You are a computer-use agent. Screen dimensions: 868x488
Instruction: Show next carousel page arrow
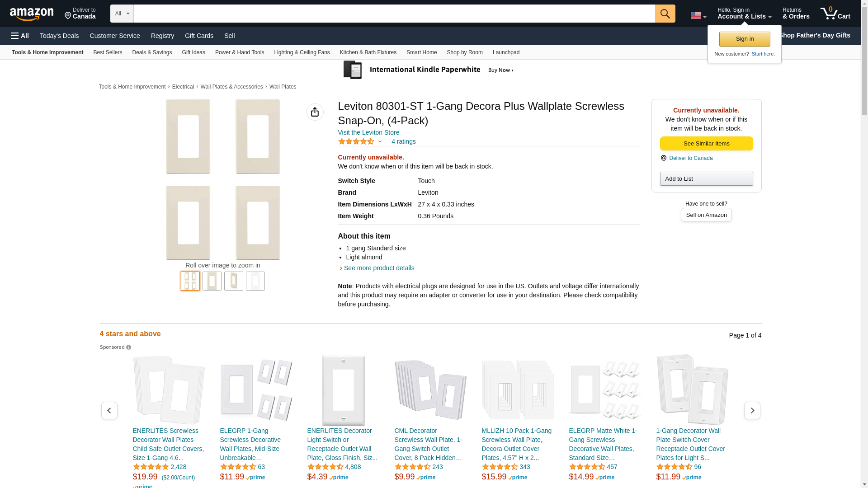pos(752,410)
